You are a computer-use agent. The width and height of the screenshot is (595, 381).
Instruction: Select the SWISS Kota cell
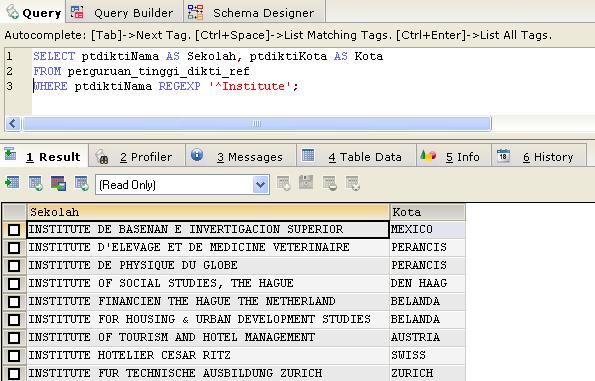coord(427,356)
